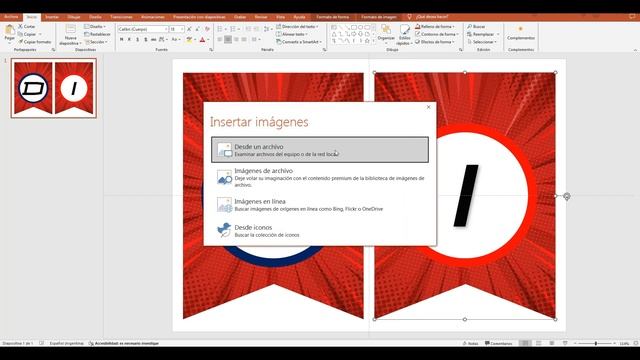Open Alinear texto dropdown
This screenshot has height=360, width=640.
click(292, 34)
